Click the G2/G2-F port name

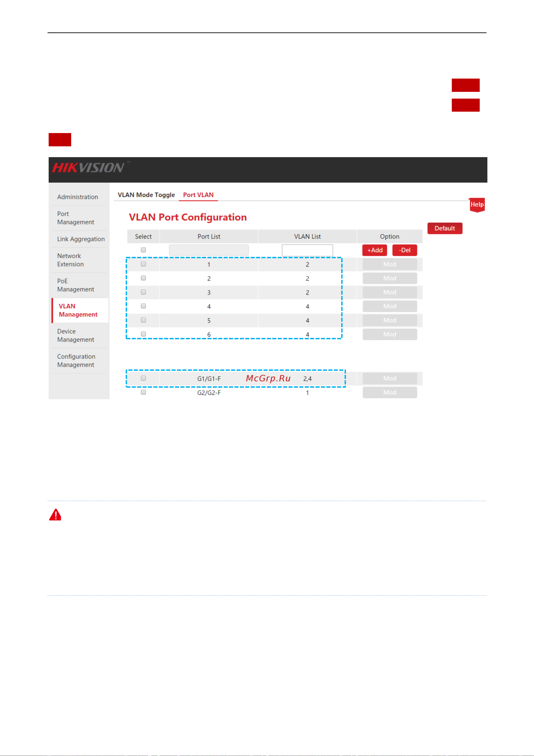tap(209, 393)
